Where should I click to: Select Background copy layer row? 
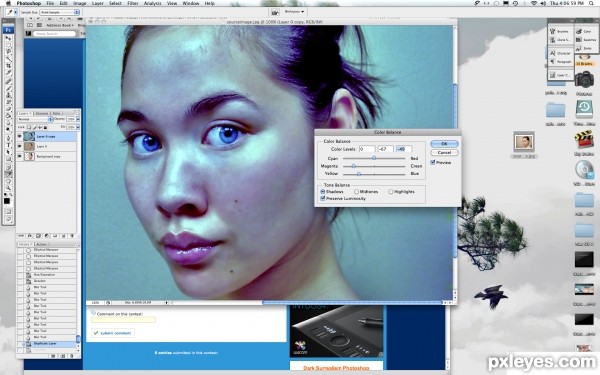[x=46, y=157]
